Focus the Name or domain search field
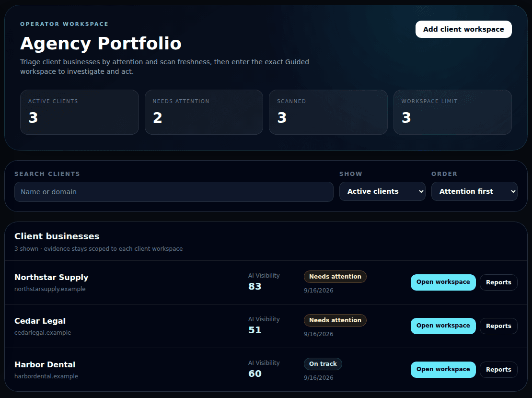The image size is (532, 398). [x=173, y=192]
